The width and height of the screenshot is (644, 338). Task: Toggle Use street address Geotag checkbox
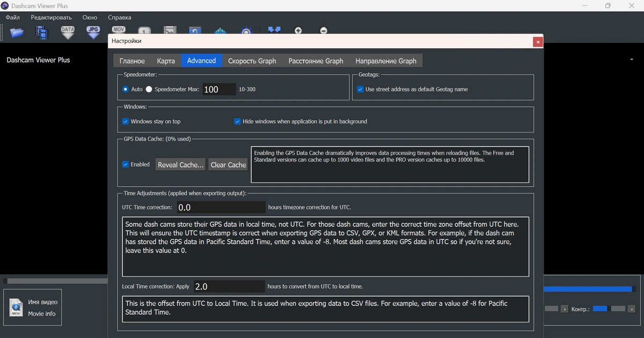pos(361,89)
